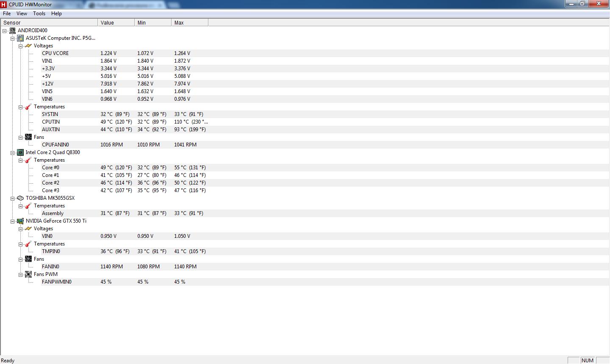Select the CPUTIN temperature row
The image size is (610, 364).
[325, 122]
